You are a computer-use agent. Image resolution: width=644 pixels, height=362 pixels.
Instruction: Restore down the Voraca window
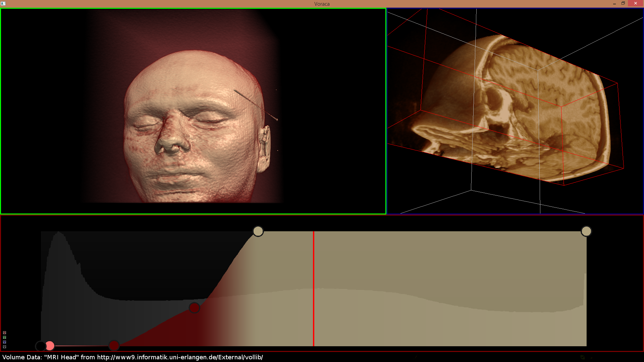(623, 3)
